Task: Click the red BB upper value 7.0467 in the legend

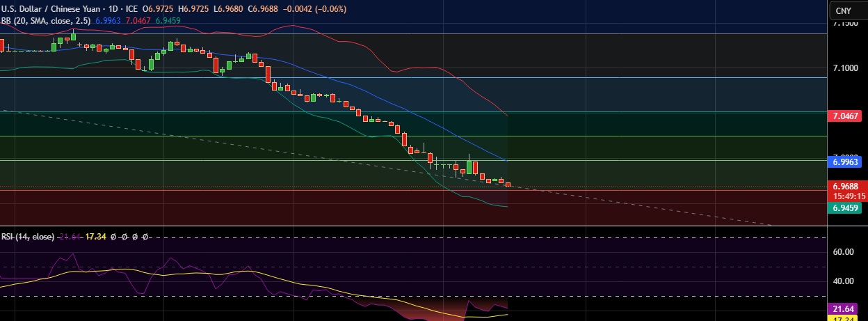Action: pos(137,21)
